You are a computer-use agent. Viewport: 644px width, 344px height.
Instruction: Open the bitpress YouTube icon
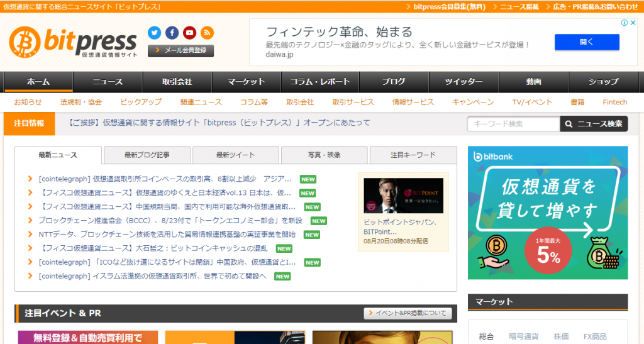coord(189,33)
